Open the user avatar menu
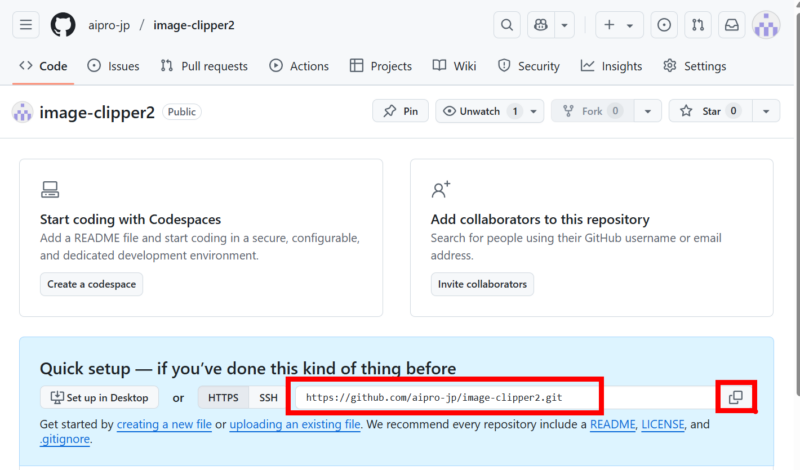 [x=766, y=24]
